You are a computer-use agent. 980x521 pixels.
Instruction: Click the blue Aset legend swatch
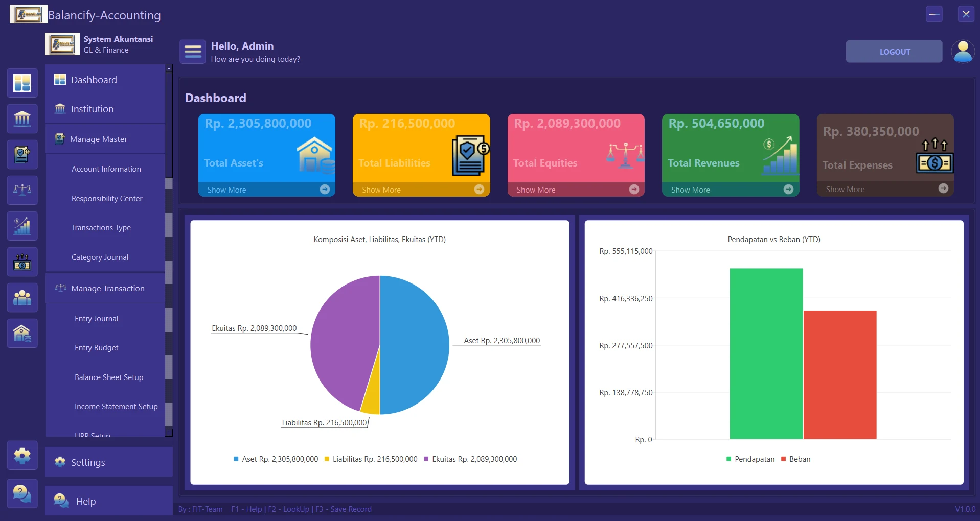236,459
